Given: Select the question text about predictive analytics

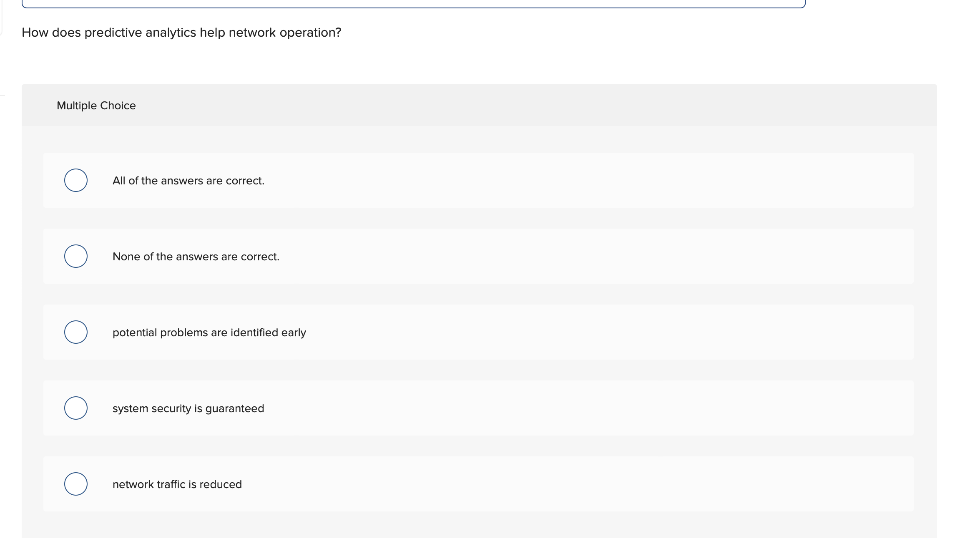Looking at the screenshot, I should click(181, 32).
